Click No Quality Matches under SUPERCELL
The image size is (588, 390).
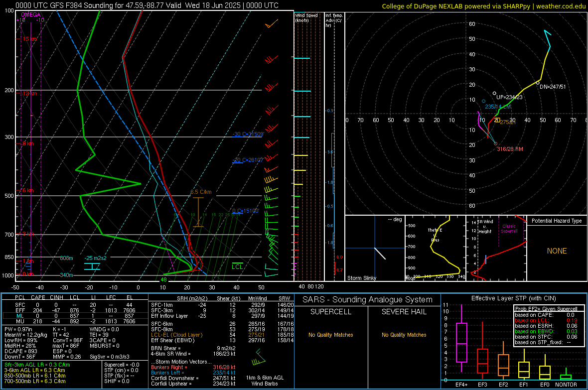(331, 335)
